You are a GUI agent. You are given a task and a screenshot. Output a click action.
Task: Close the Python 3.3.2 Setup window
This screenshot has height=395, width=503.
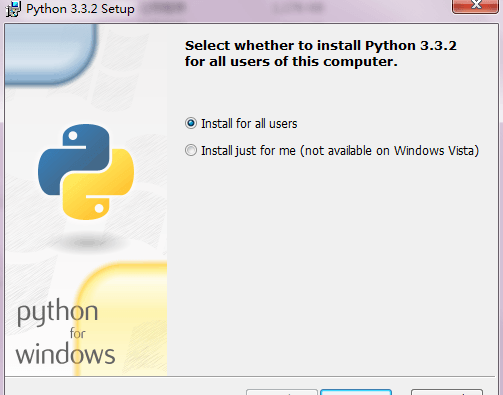pos(475,6)
